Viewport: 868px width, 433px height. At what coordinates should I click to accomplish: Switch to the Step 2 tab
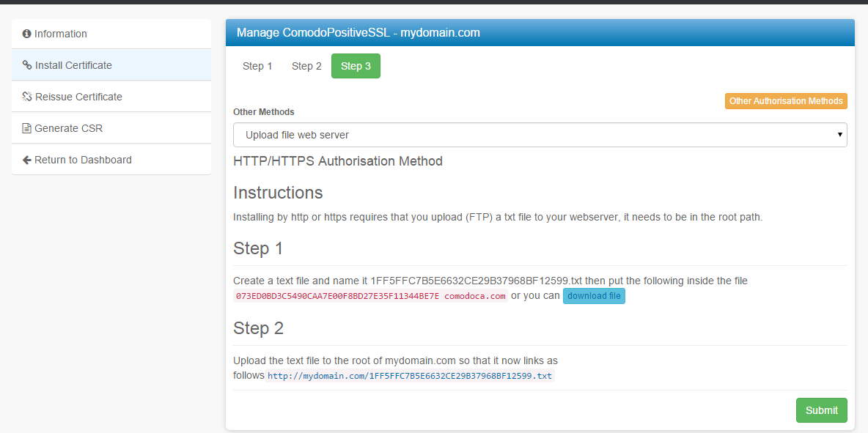click(306, 67)
